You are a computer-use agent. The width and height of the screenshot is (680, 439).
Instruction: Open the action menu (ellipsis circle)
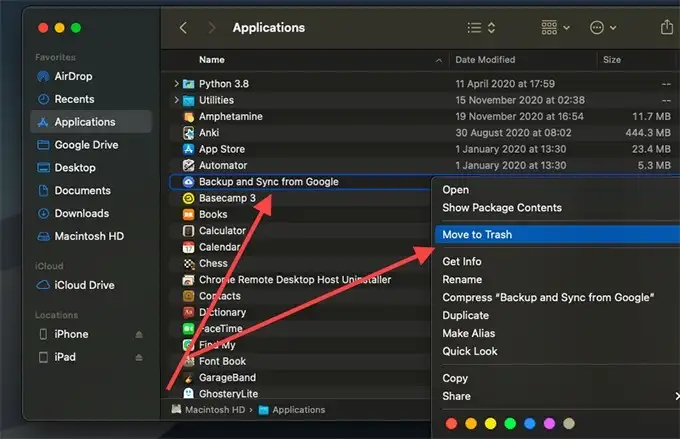click(603, 28)
